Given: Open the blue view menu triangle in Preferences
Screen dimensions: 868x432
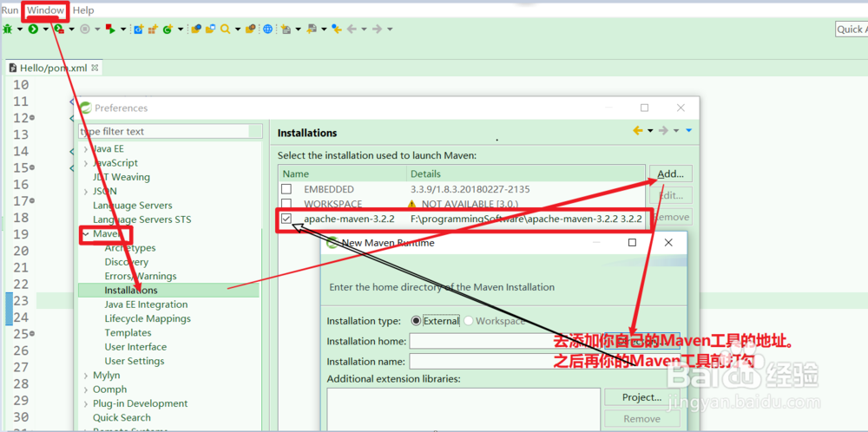Looking at the screenshot, I should point(688,130).
